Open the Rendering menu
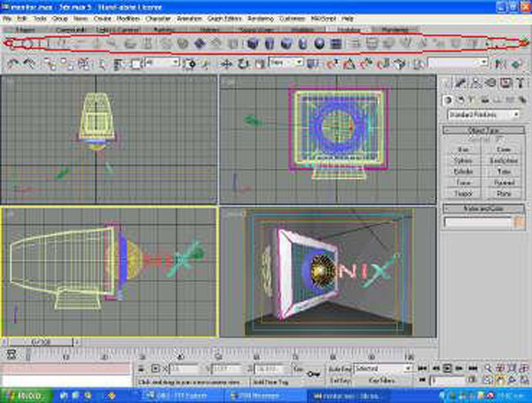 click(261, 19)
